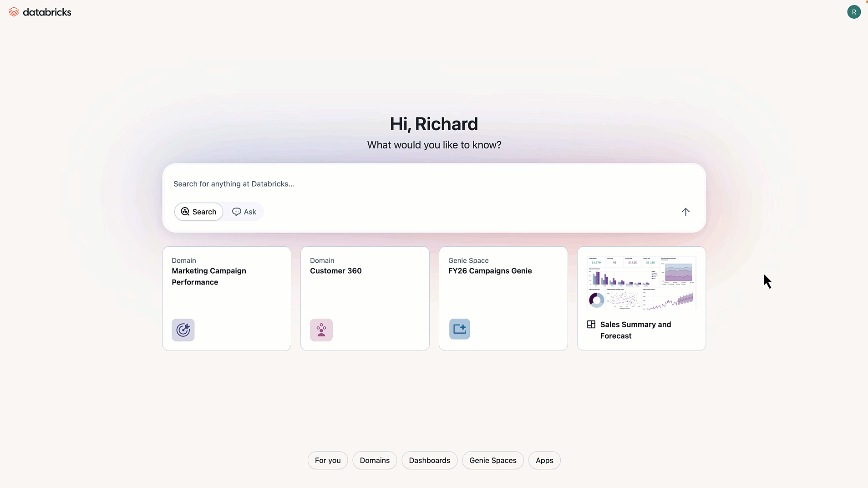
Task: Show the Dashboards category
Action: pos(429,460)
